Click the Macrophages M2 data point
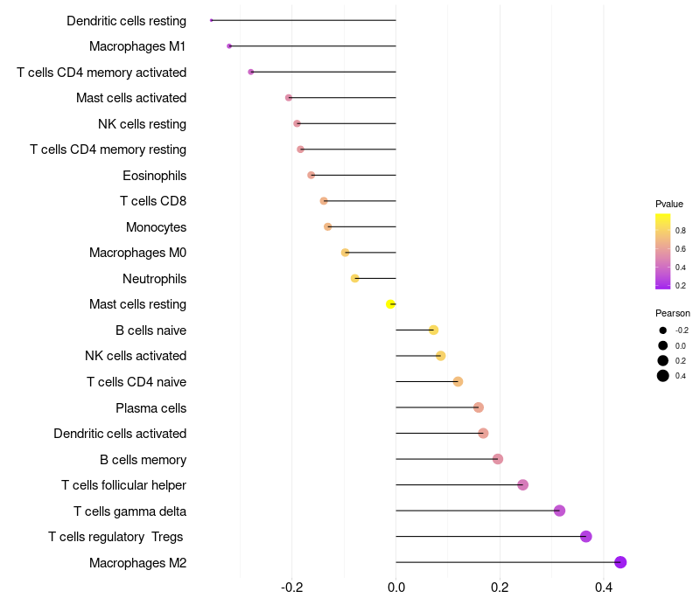 pyautogui.click(x=620, y=562)
